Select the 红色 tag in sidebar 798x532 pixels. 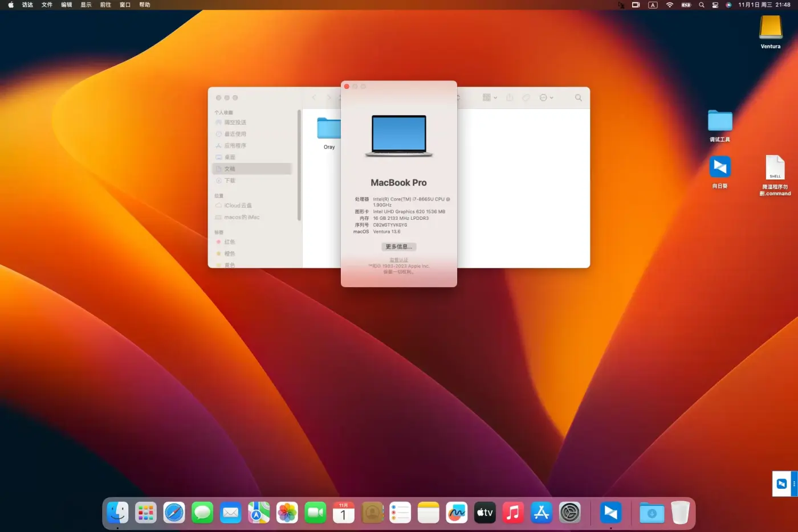229,242
